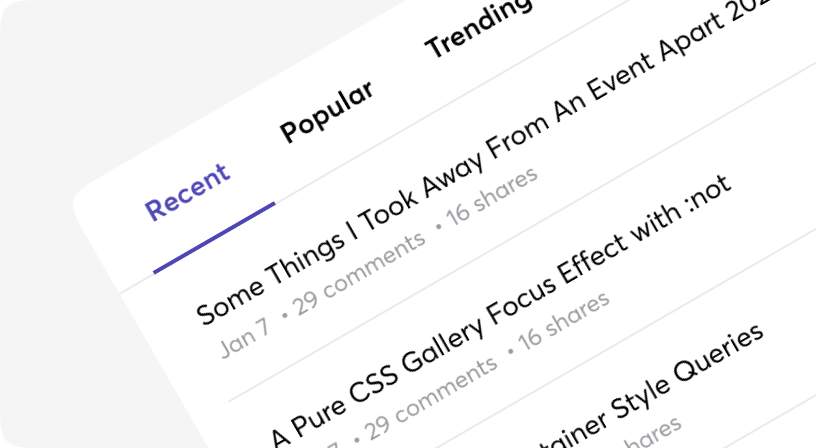This screenshot has height=448, width=816.
Task: View 29 comments under the Event Apart article
Action: pyautogui.click(x=359, y=274)
